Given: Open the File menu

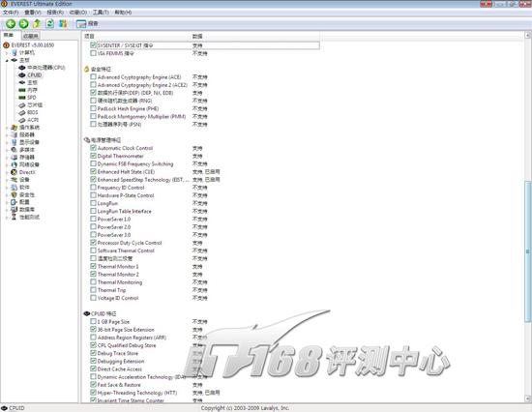Looking at the screenshot, I should (11, 13).
